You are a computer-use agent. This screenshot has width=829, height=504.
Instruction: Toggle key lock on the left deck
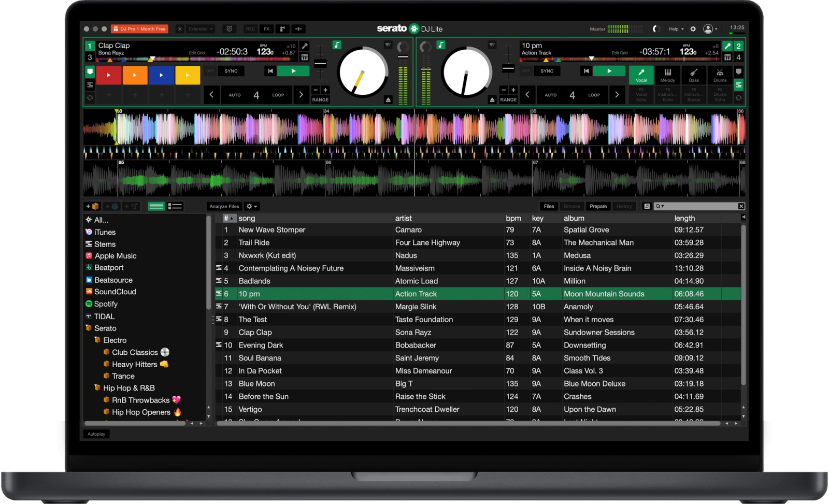337,45
